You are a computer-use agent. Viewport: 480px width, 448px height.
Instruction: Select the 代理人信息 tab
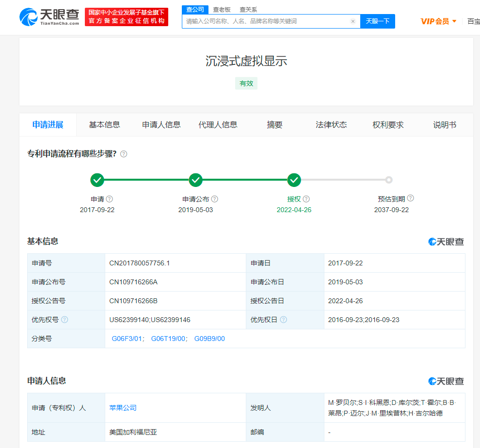click(x=218, y=125)
